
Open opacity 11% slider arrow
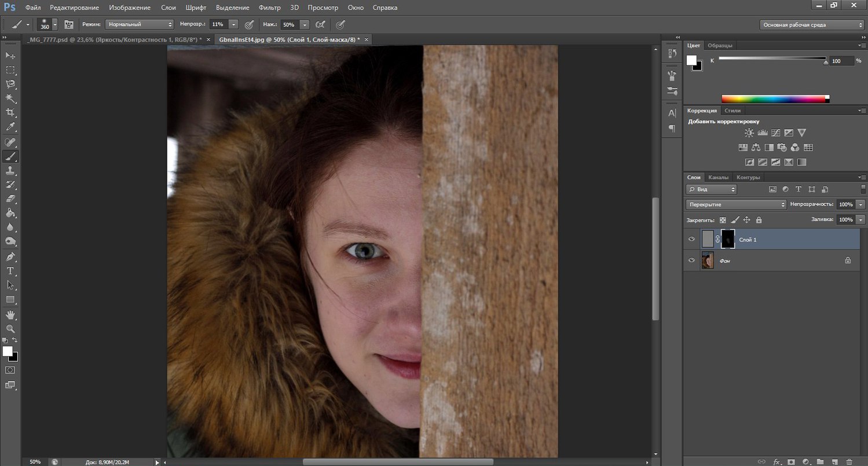click(233, 25)
